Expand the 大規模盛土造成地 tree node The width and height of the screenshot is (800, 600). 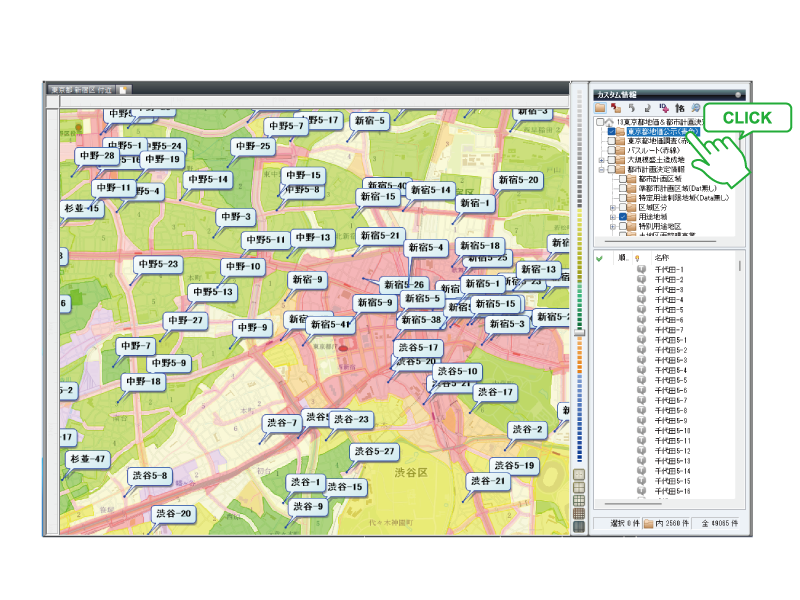click(602, 160)
